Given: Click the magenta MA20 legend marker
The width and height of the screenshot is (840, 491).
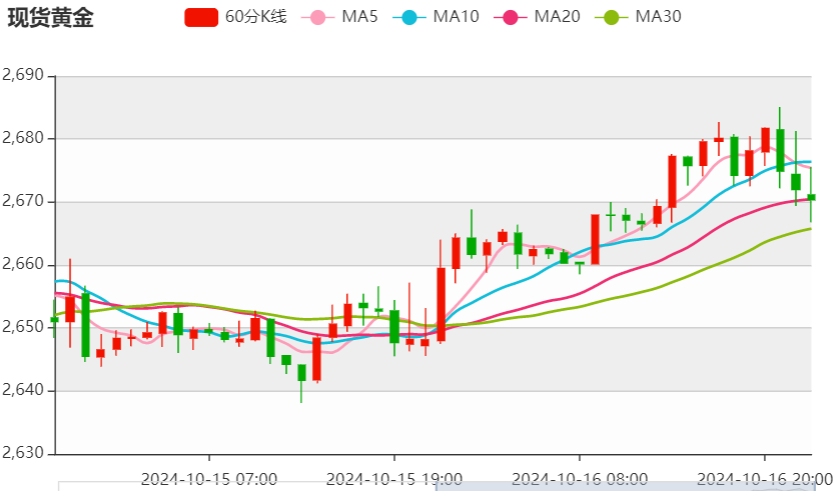Looking at the screenshot, I should [x=511, y=18].
